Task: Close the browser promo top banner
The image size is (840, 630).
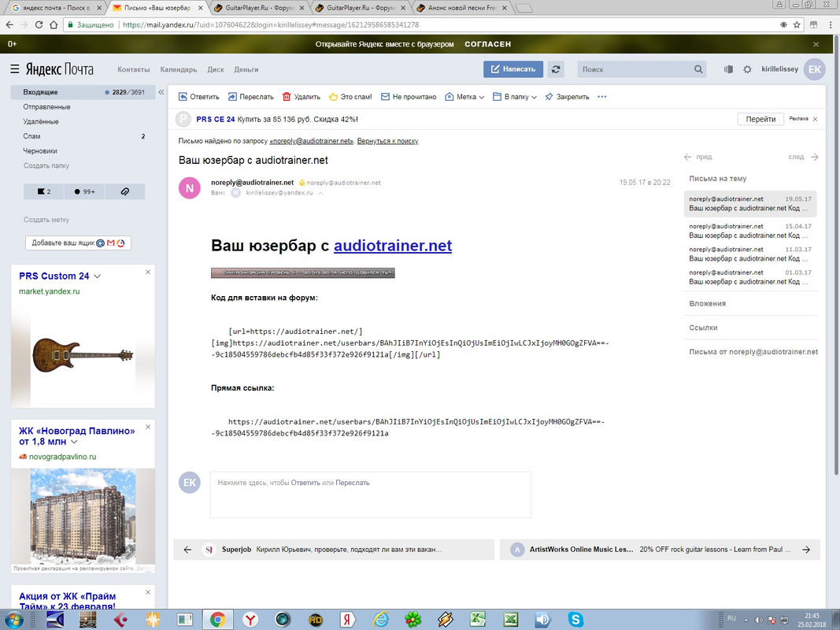Action: tap(816, 44)
